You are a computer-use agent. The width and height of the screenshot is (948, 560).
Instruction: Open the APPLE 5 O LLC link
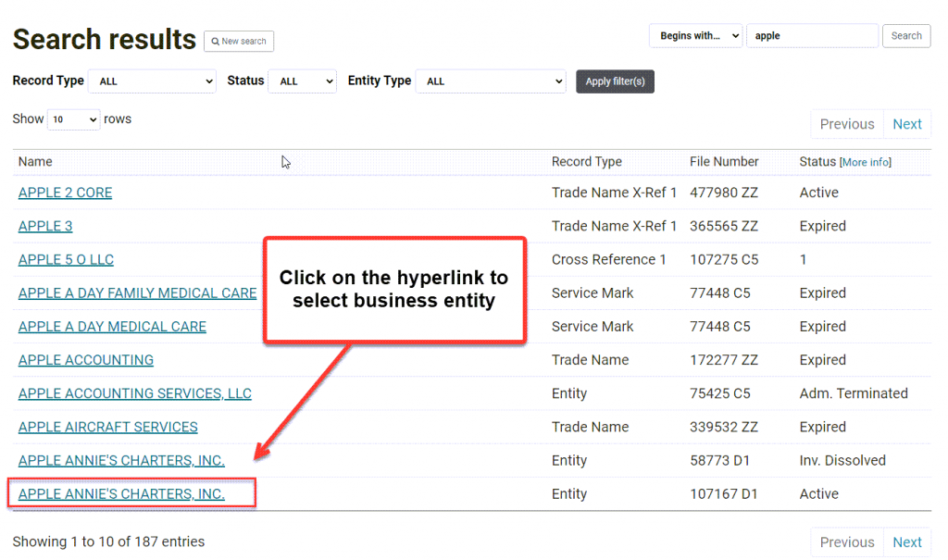[66, 259]
